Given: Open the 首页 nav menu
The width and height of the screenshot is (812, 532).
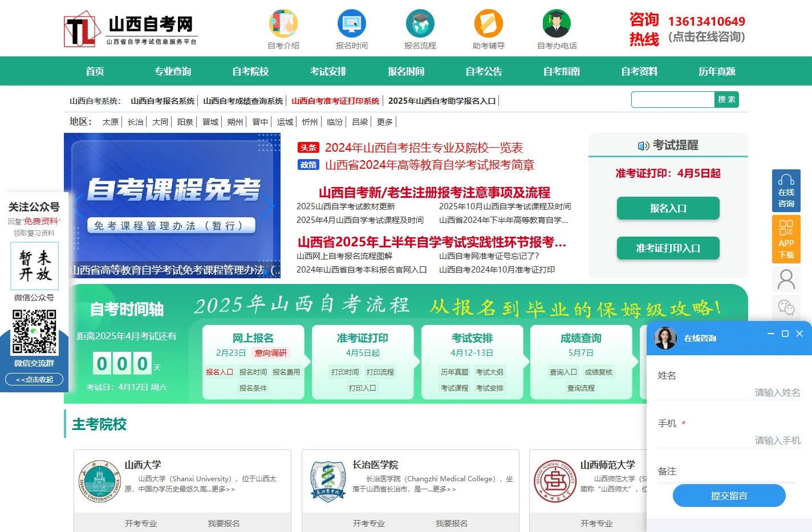Looking at the screenshot, I should click(x=95, y=71).
